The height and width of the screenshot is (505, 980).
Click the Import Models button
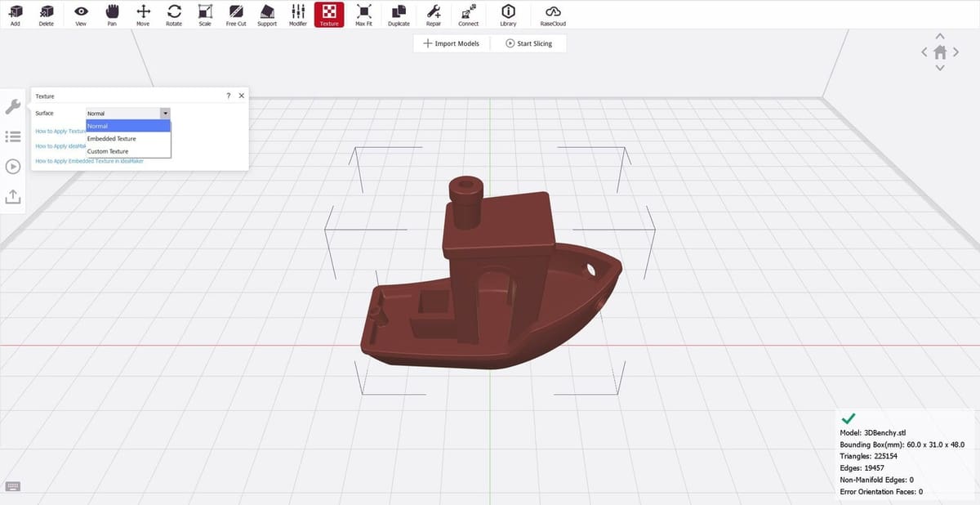(452, 43)
